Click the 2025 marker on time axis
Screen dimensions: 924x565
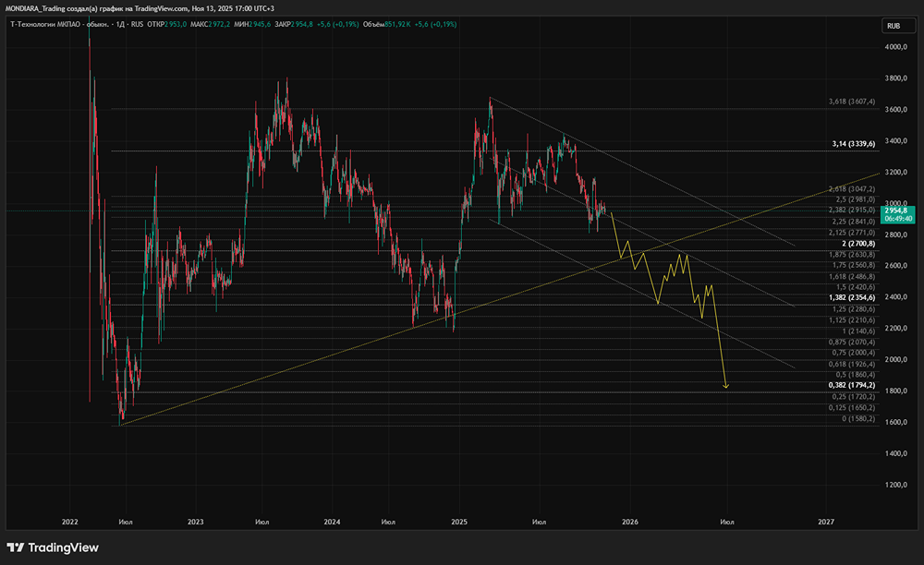pos(459,522)
